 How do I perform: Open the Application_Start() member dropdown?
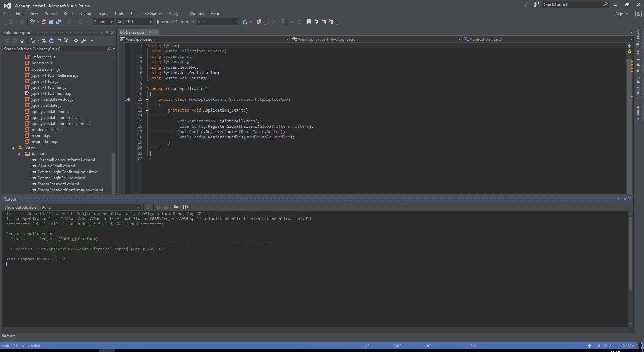[x=548, y=39]
